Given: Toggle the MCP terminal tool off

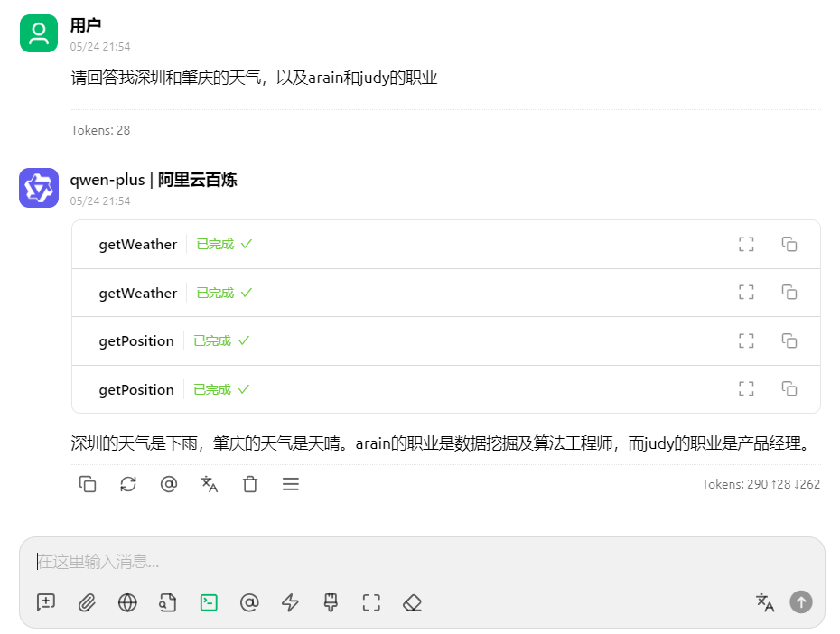Looking at the screenshot, I should pos(208,602).
